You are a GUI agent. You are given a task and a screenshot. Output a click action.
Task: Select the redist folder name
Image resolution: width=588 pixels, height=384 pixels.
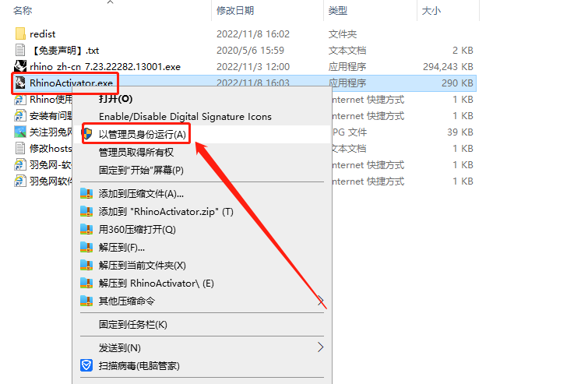click(42, 33)
